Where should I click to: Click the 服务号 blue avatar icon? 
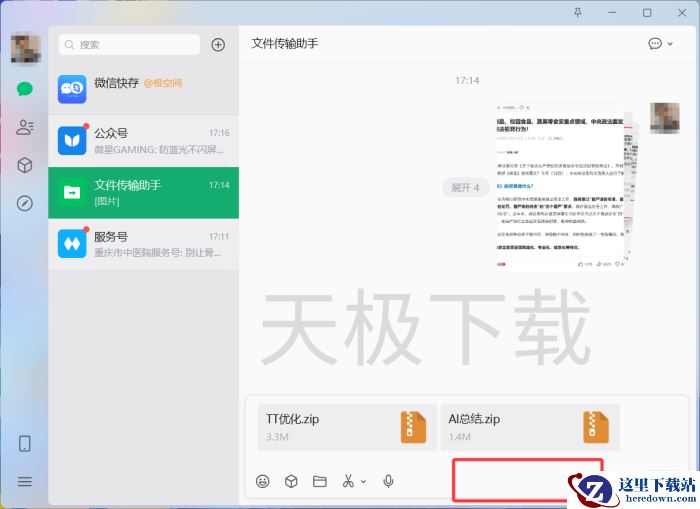(x=72, y=244)
